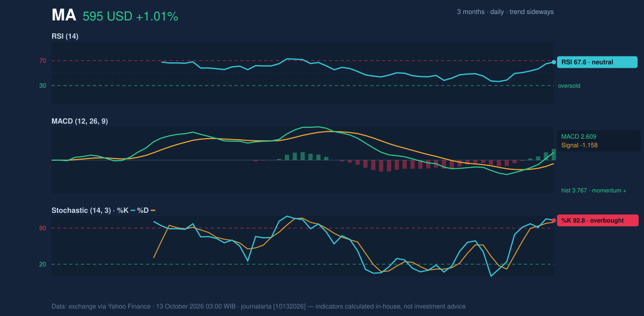The height and width of the screenshot is (316, 644).
Task: Select the MACD 2.609 value
Action: 579,137
